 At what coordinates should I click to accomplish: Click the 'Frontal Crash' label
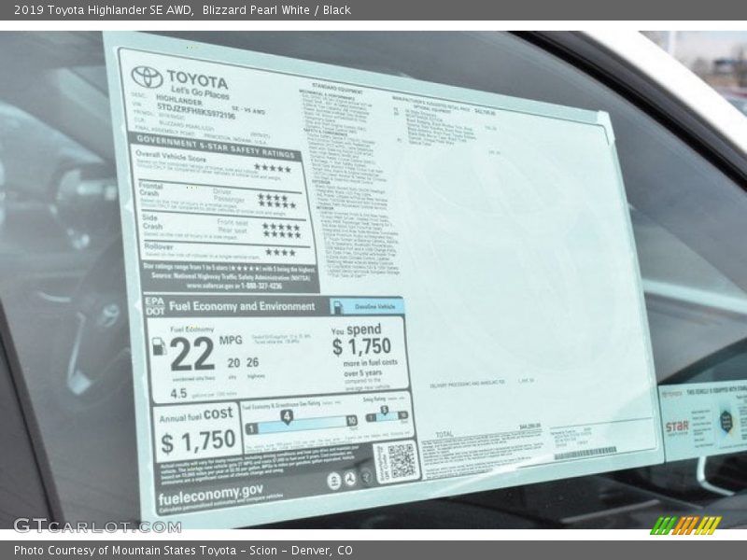coord(150,189)
